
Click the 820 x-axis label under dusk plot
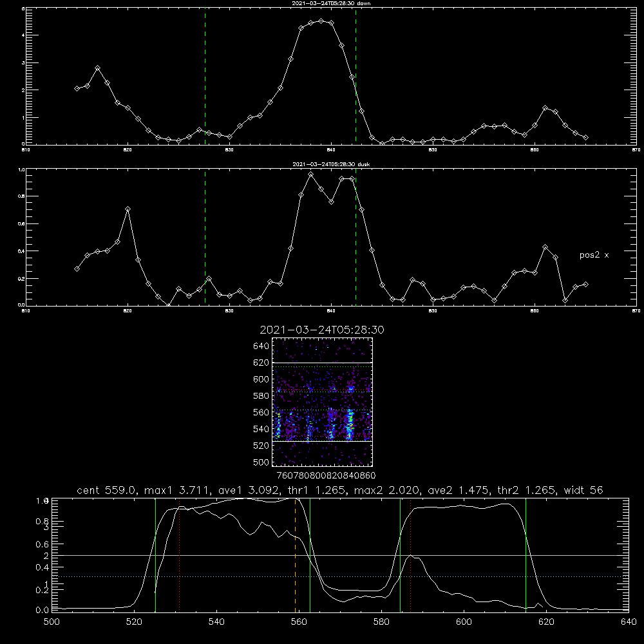pyautogui.click(x=128, y=311)
